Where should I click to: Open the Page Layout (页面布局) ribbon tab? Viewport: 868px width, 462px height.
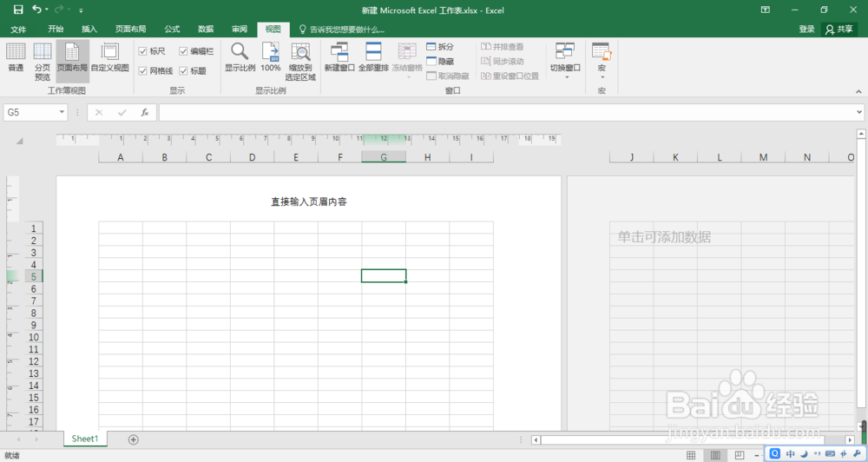click(131, 30)
